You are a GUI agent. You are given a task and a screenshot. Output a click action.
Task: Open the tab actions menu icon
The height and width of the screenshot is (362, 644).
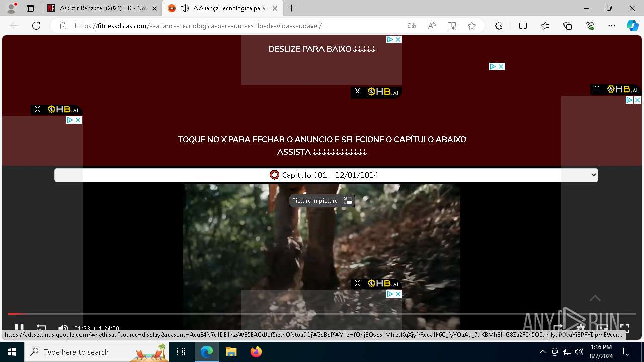click(30, 8)
